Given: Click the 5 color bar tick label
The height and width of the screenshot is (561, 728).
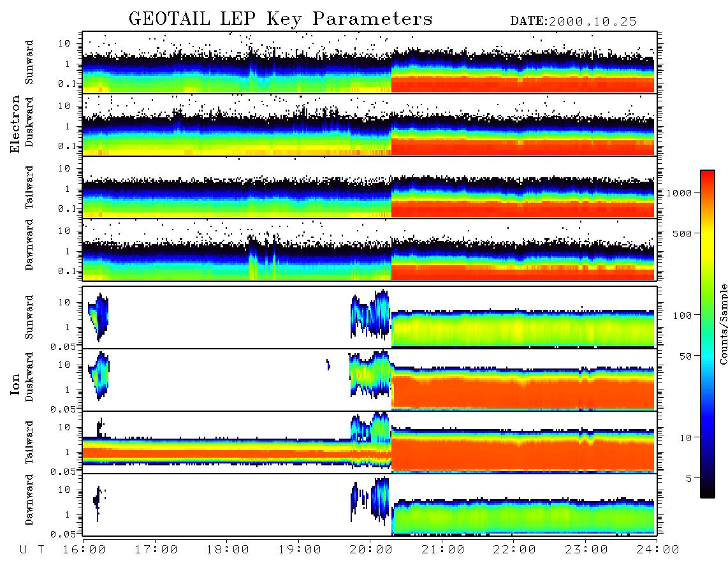Looking at the screenshot, I should pyautogui.click(x=689, y=479).
